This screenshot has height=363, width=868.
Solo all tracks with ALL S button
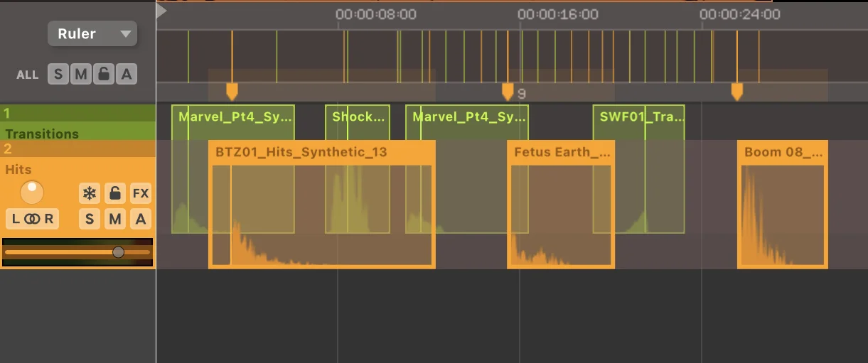[58, 74]
